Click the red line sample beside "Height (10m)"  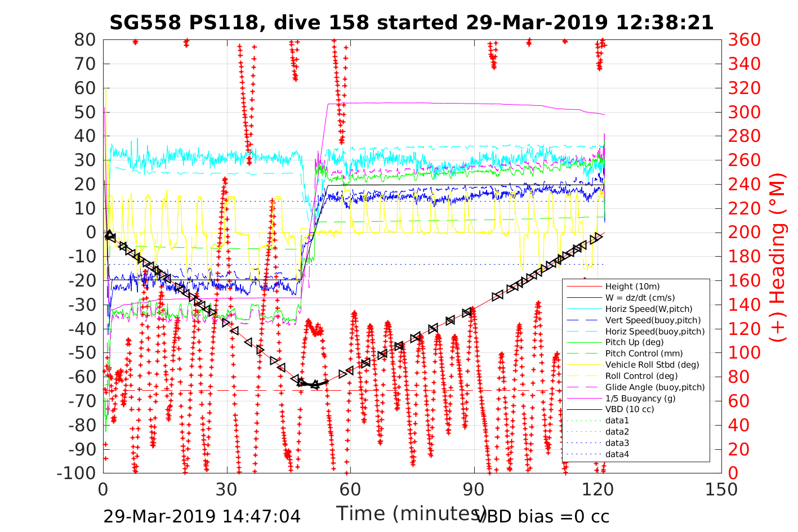tap(584, 287)
